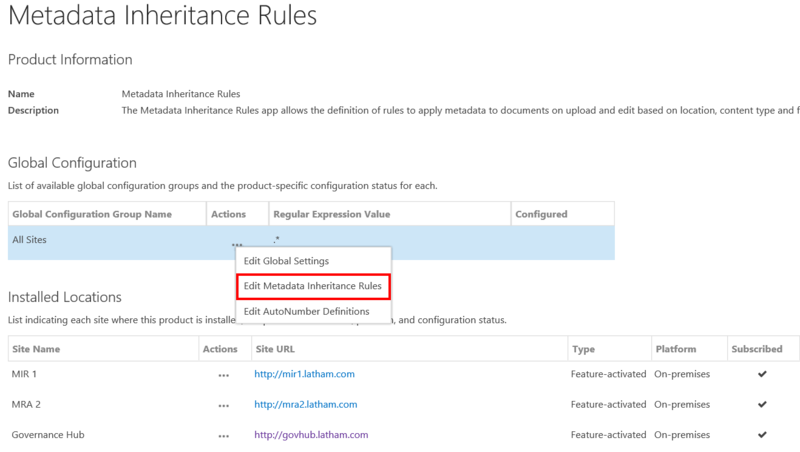
Task: Visit the http://govhub.latham.com link
Action: [x=311, y=436]
